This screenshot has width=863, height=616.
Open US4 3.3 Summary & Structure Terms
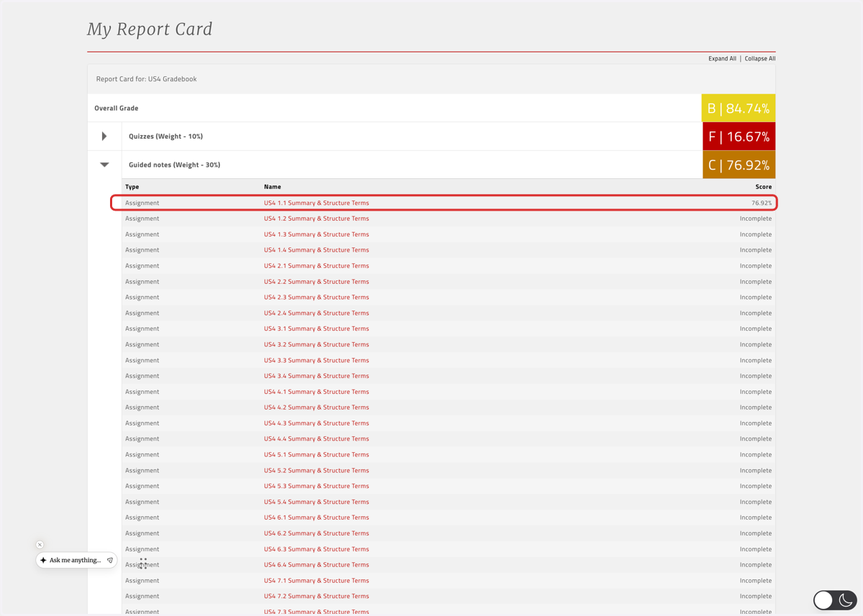316,360
